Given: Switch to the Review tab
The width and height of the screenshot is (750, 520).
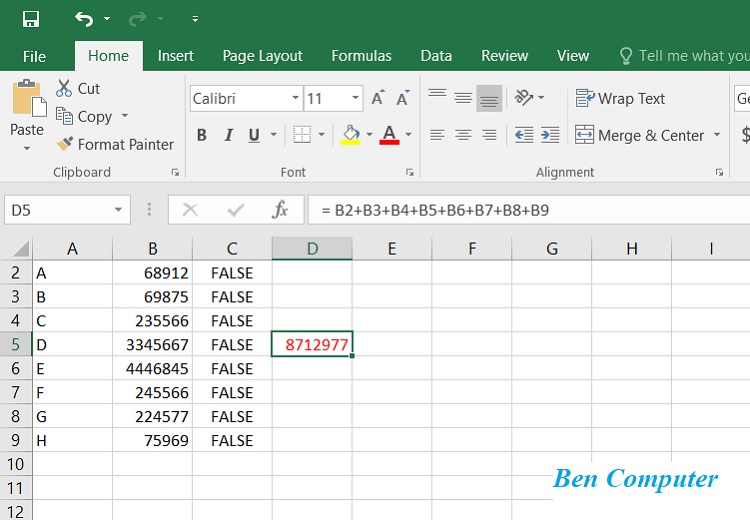Looking at the screenshot, I should pyautogui.click(x=504, y=56).
